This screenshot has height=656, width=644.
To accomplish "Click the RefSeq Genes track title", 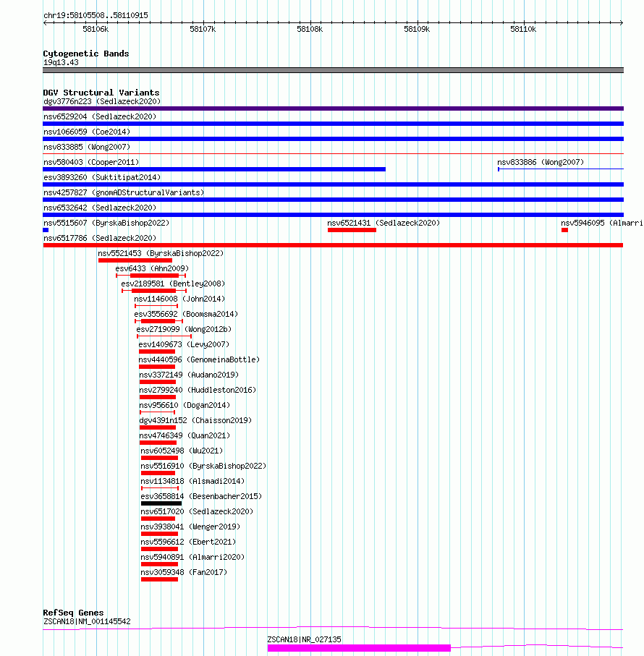I will [73, 613].
